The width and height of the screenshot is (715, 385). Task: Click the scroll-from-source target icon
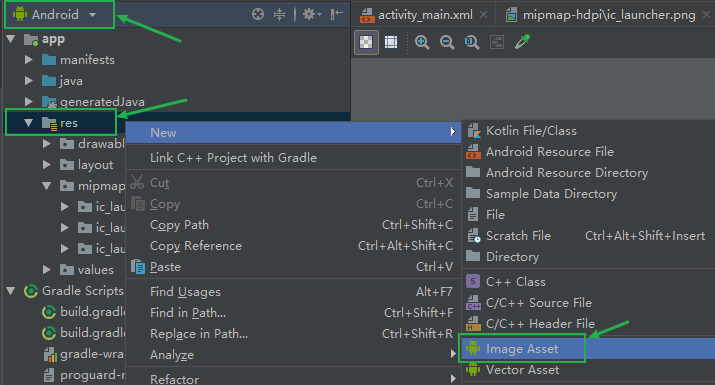[258, 15]
